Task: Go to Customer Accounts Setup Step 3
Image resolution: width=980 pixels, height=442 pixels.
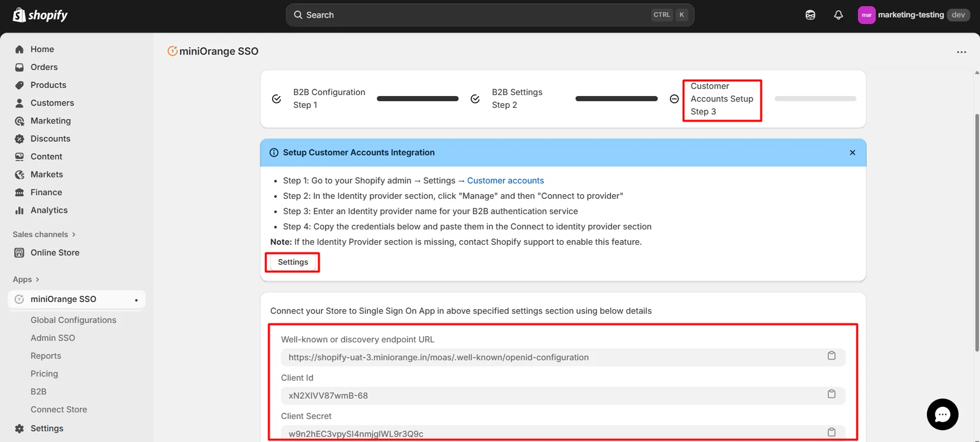Action: tap(722, 99)
